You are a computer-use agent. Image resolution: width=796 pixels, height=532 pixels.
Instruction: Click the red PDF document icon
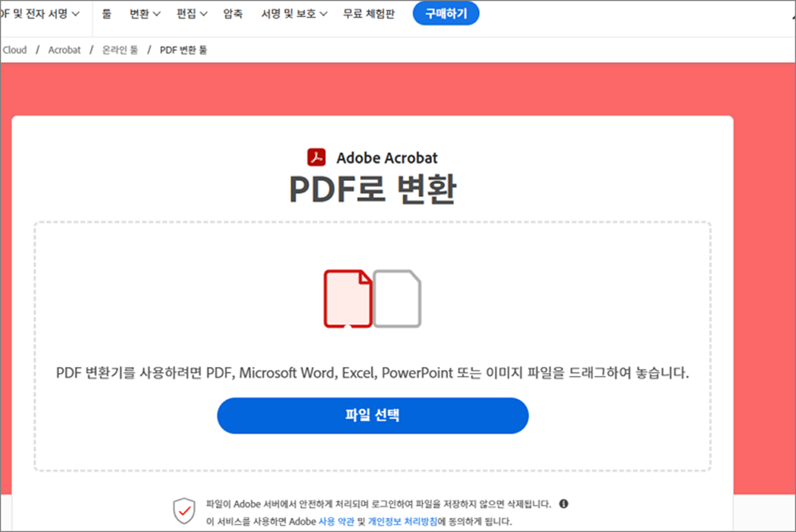pos(348,298)
